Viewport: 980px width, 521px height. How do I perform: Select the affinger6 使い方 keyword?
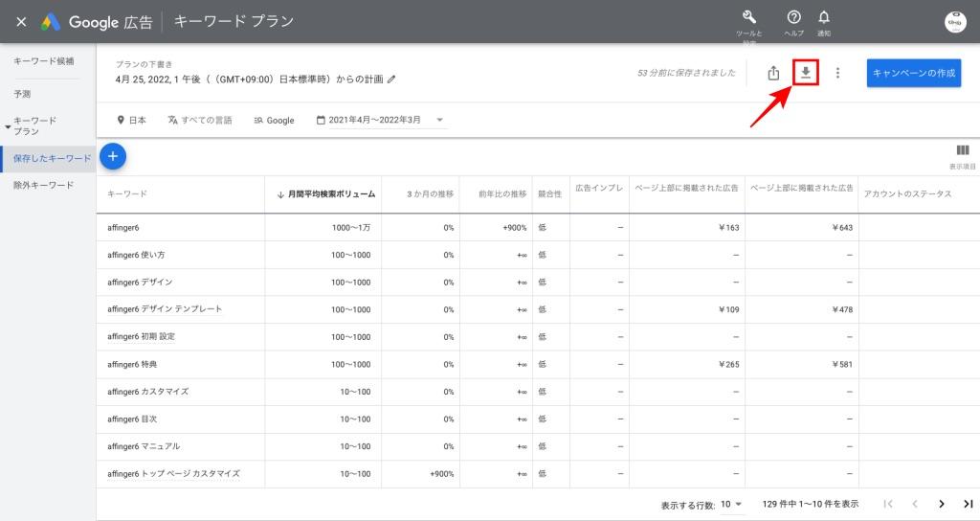(136, 255)
